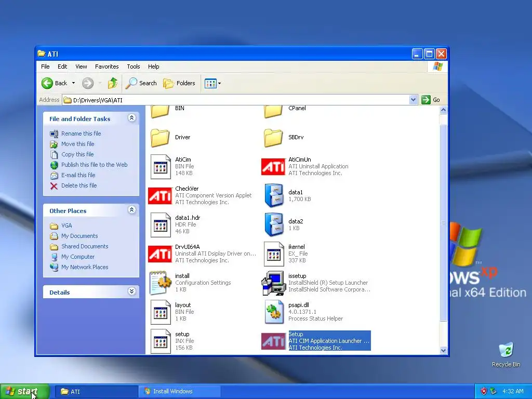The image size is (532, 399).
Task: Click Rename this file link
Action: (x=81, y=134)
